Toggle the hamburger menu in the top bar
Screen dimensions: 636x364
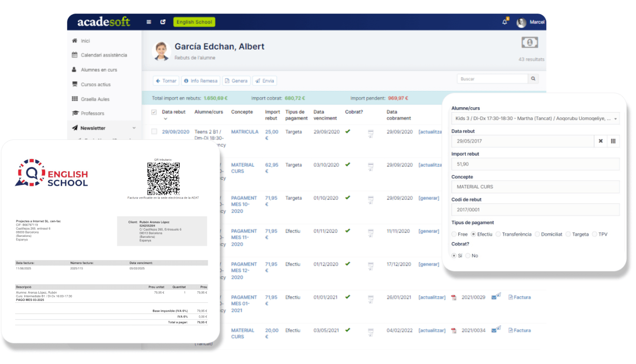point(149,22)
